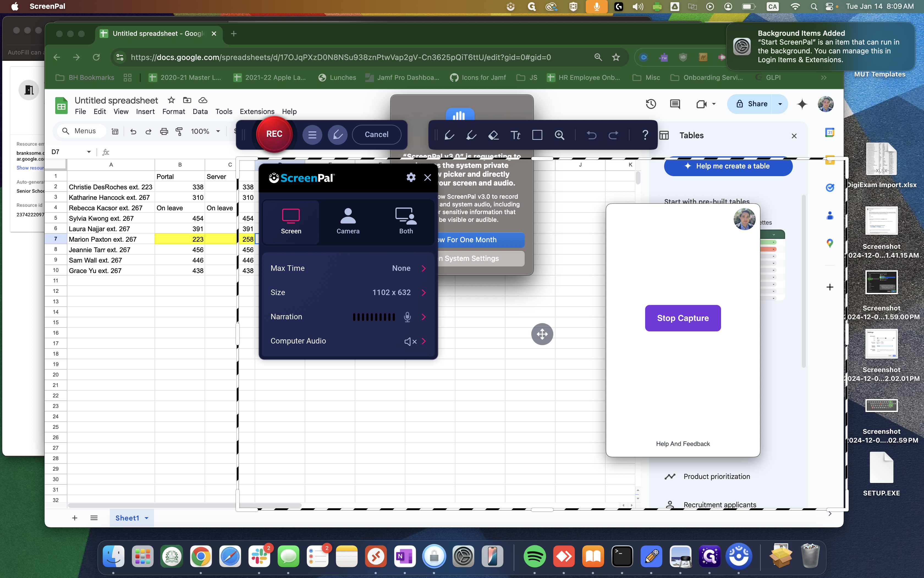Click the cloud document status icon
This screenshot has width=924, height=578.
pos(203,100)
